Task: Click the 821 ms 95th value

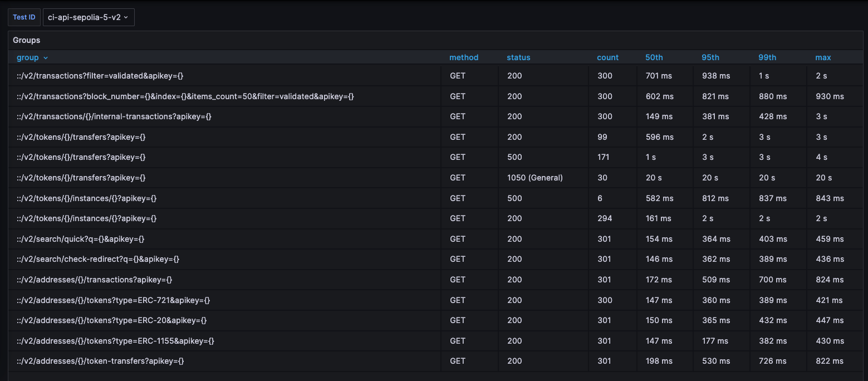Action: pos(715,96)
